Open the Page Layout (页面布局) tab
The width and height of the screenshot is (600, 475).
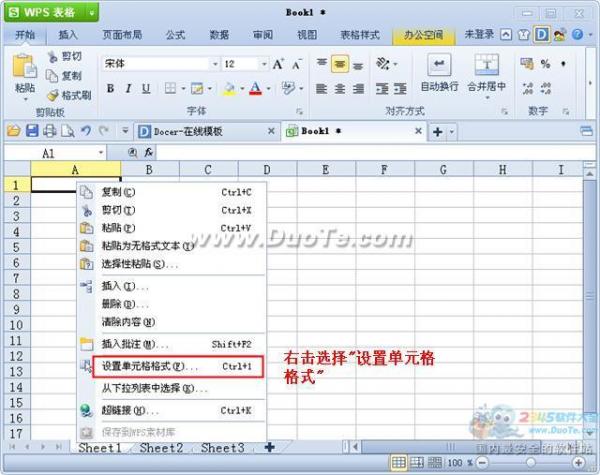click(122, 35)
